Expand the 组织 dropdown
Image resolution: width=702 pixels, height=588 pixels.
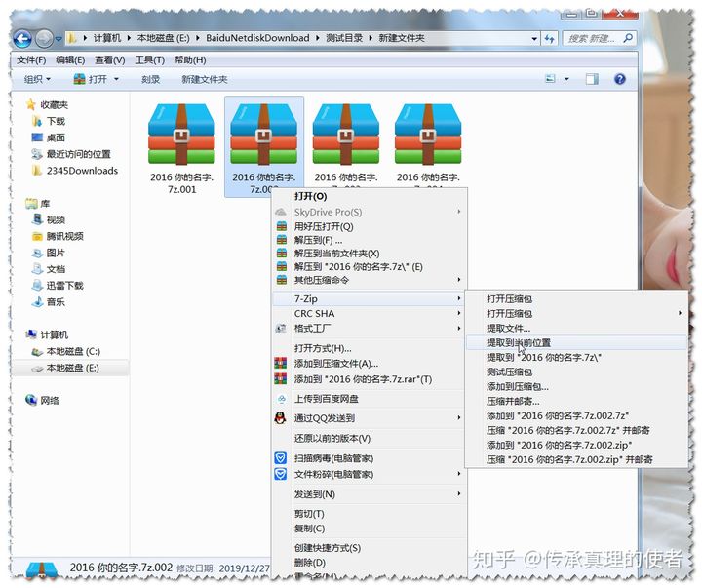coord(37,79)
